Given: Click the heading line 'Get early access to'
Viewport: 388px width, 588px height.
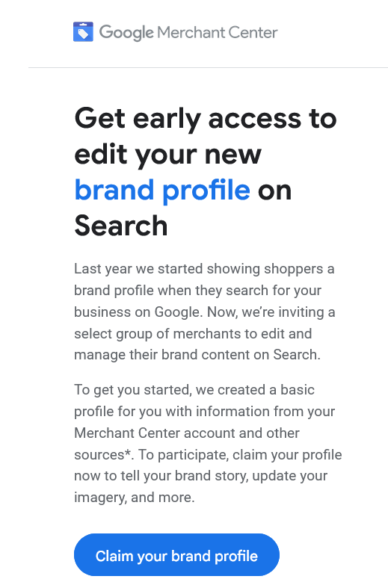Looking at the screenshot, I should point(206,119).
